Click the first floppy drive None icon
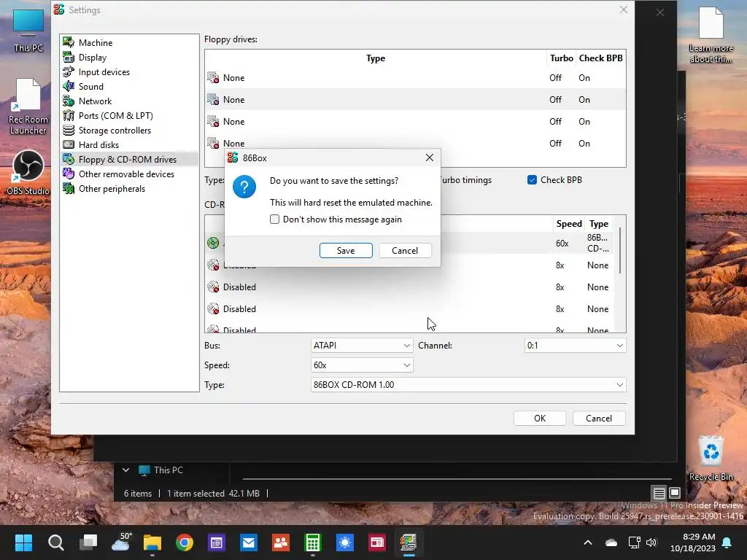 pos(213,77)
